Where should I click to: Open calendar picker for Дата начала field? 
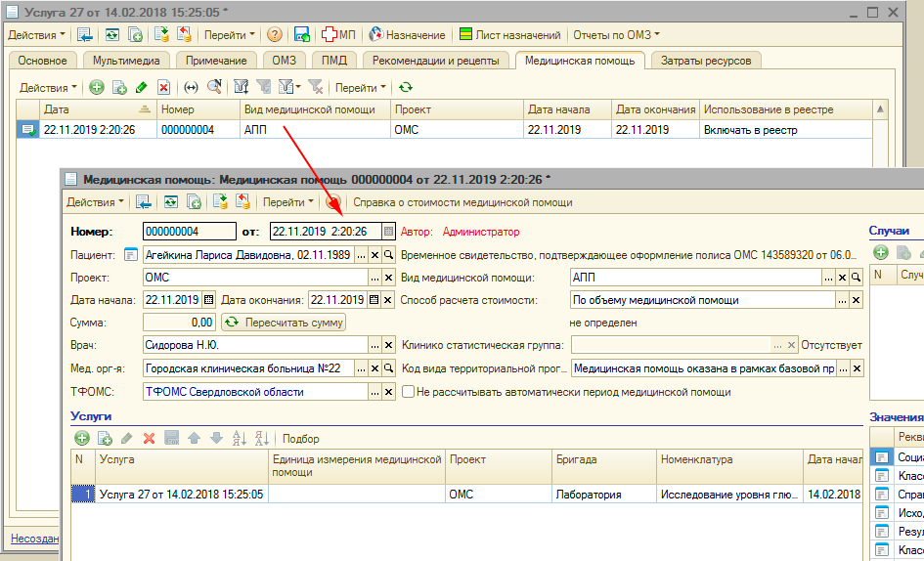pyautogui.click(x=207, y=300)
